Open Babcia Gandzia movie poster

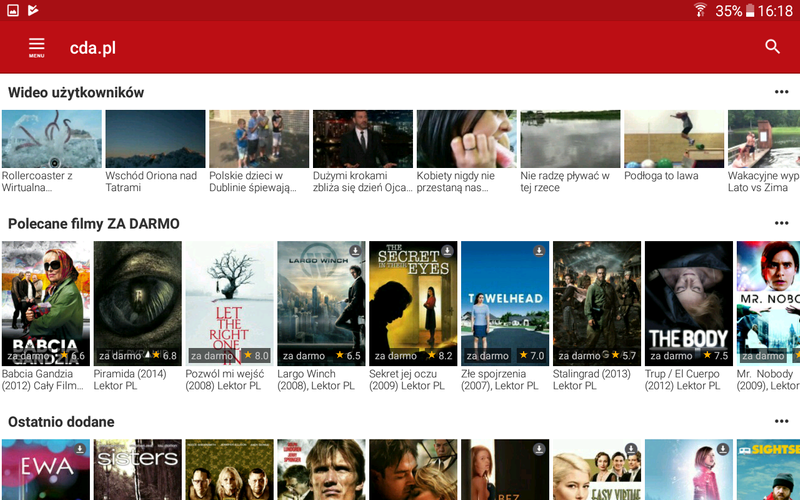[46, 303]
